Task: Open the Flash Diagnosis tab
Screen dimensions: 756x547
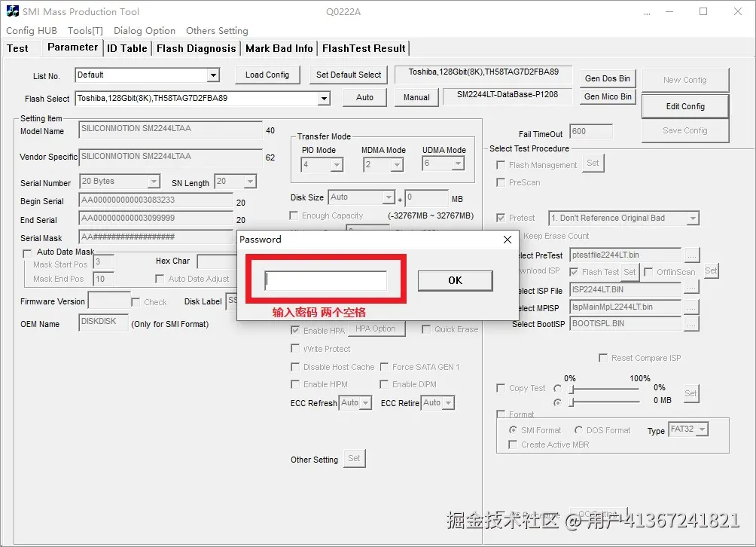Action: click(197, 48)
